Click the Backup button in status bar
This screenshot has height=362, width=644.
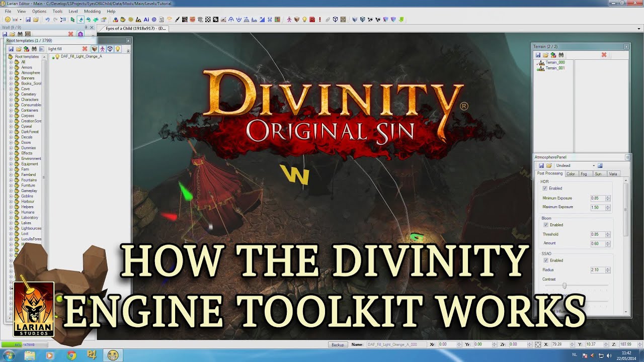[338, 345]
